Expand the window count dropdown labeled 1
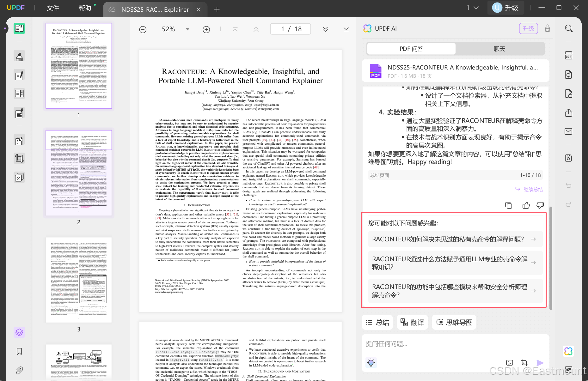Image resolution: width=588 pixels, height=381 pixels. pos(473,8)
